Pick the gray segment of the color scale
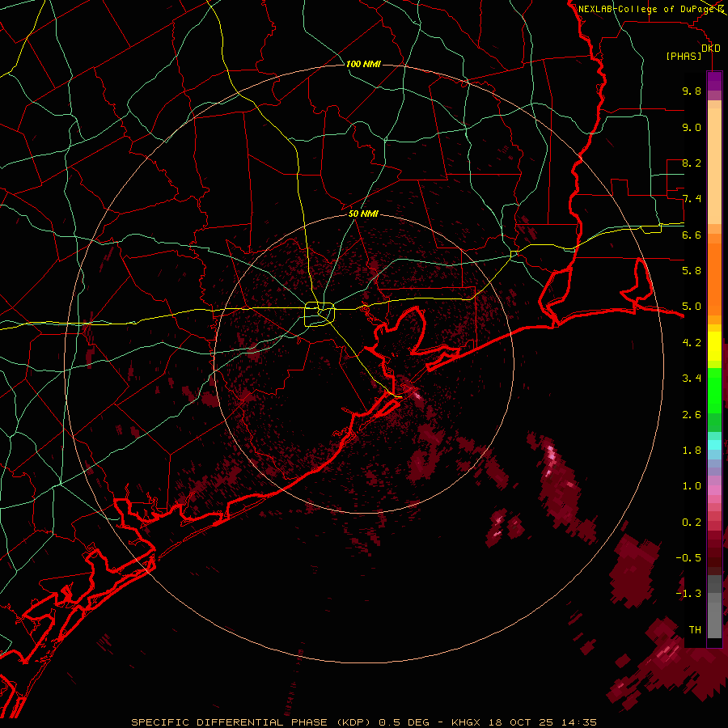The image size is (728, 728). coord(714,608)
